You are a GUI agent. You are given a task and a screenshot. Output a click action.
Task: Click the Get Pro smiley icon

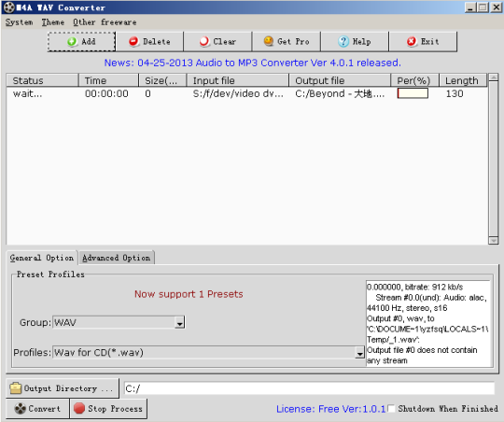click(x=269, y=41)
